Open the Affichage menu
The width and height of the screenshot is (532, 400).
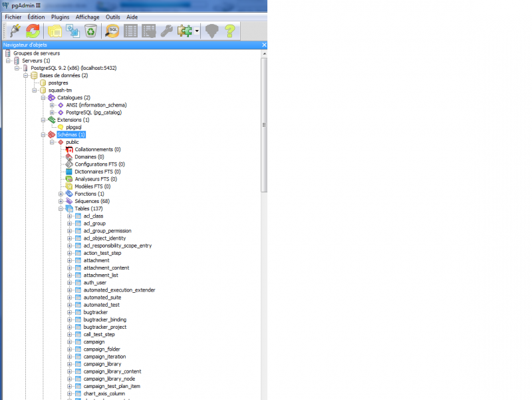coord(88,17)
